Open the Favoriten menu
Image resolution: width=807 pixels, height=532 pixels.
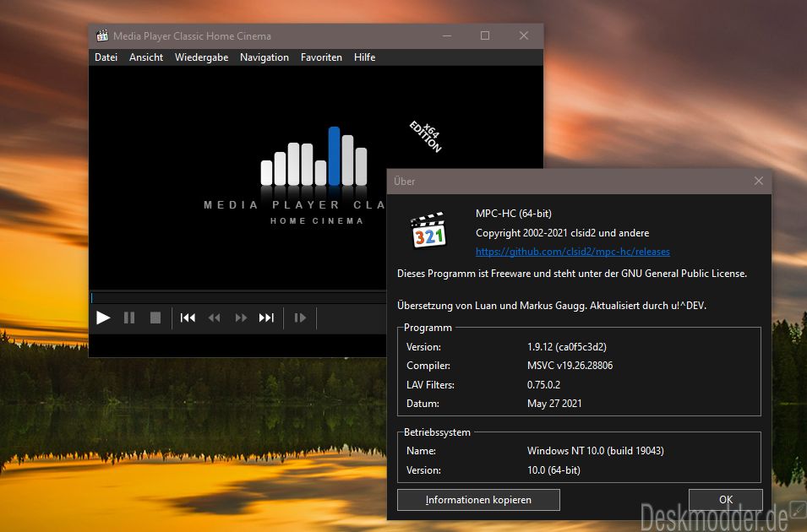pos(321,57)
